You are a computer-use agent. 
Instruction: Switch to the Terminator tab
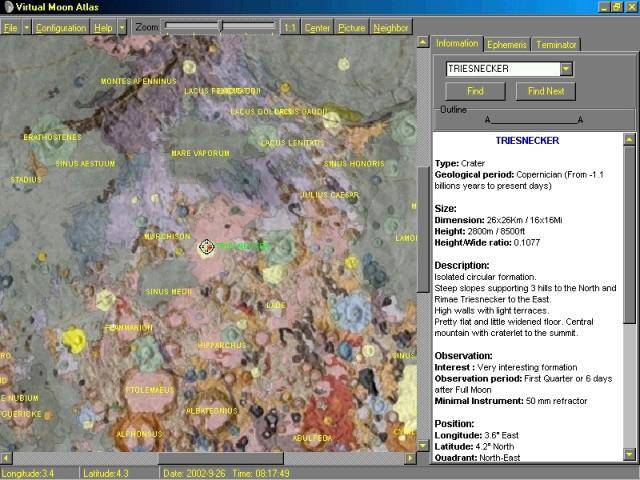556,44
